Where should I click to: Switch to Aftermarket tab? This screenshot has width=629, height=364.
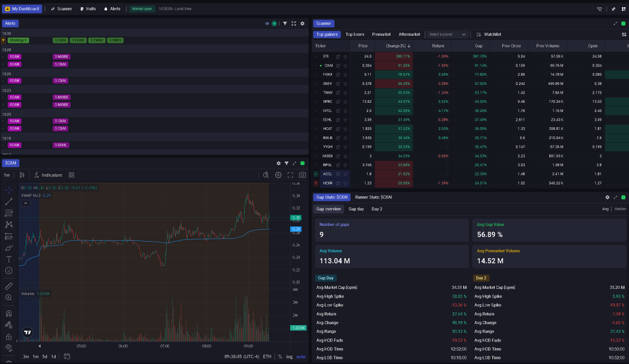click(x=409, y=35)
